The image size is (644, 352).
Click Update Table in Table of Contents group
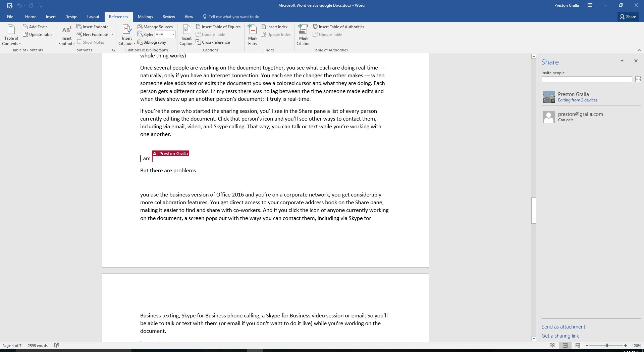pyautogui.click(x=38, y=34)
